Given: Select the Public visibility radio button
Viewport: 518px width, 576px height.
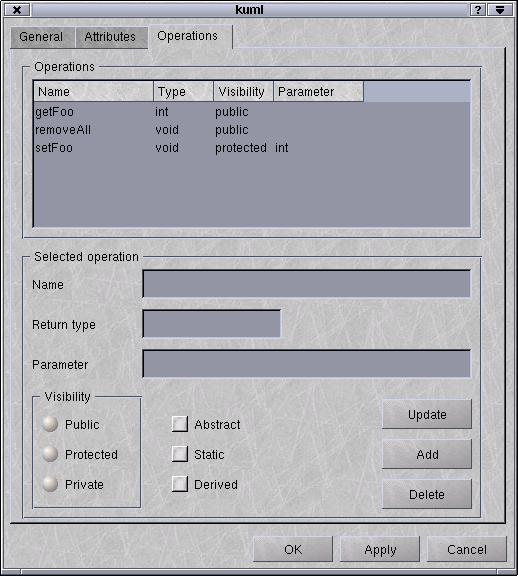Looking at the screenshot, I should point(50,424).
